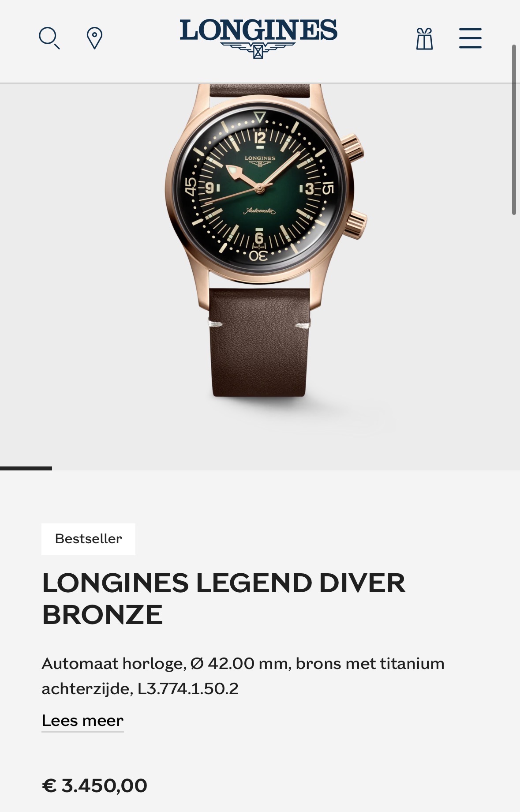Click the page vertical scrollbar
520x812 pixels.
pos(514,129)
